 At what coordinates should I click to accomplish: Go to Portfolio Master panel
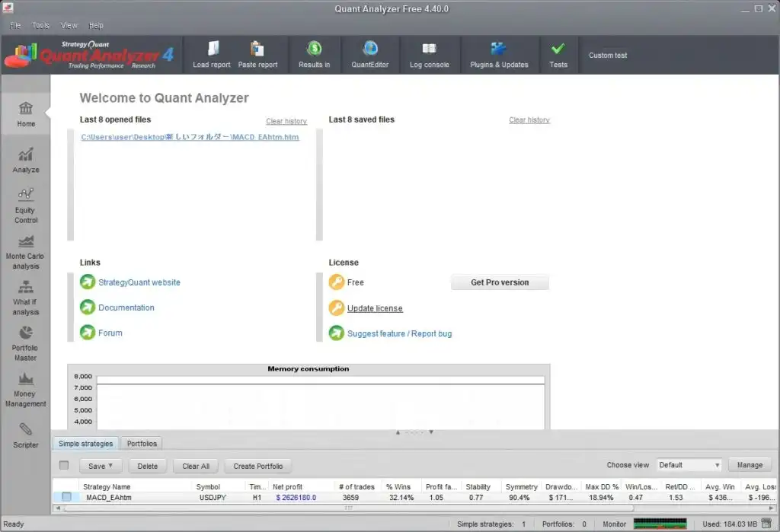coord(26,342)
